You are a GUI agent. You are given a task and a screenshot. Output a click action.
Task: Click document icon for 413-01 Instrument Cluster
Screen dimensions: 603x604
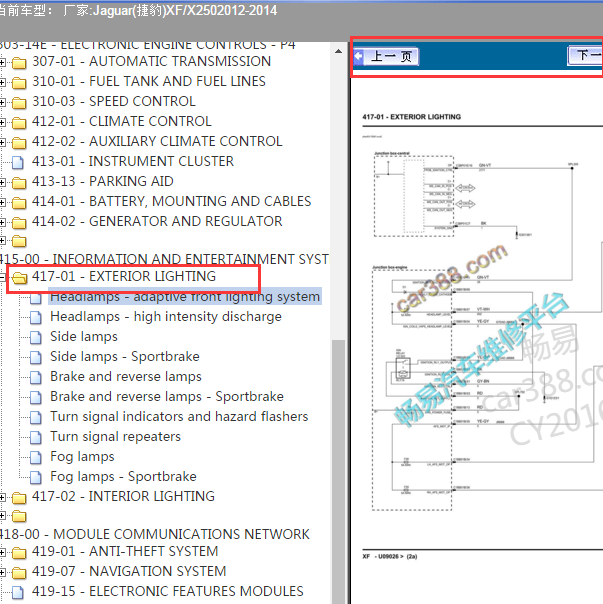coord(17,162)
